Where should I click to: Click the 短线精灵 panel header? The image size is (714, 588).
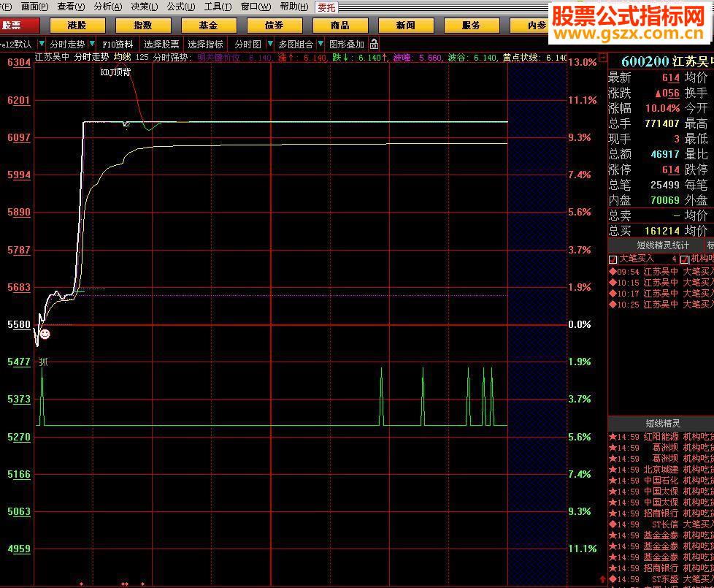coord(661,423)
